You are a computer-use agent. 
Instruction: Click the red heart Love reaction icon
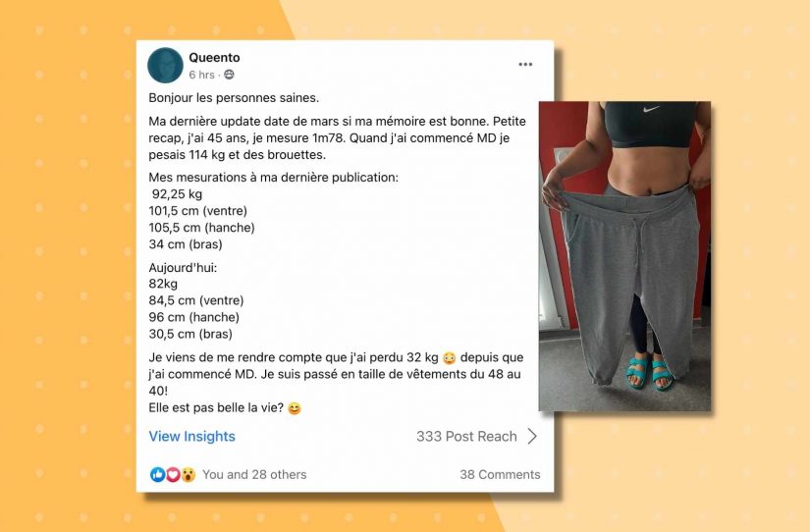coord(173,474)
